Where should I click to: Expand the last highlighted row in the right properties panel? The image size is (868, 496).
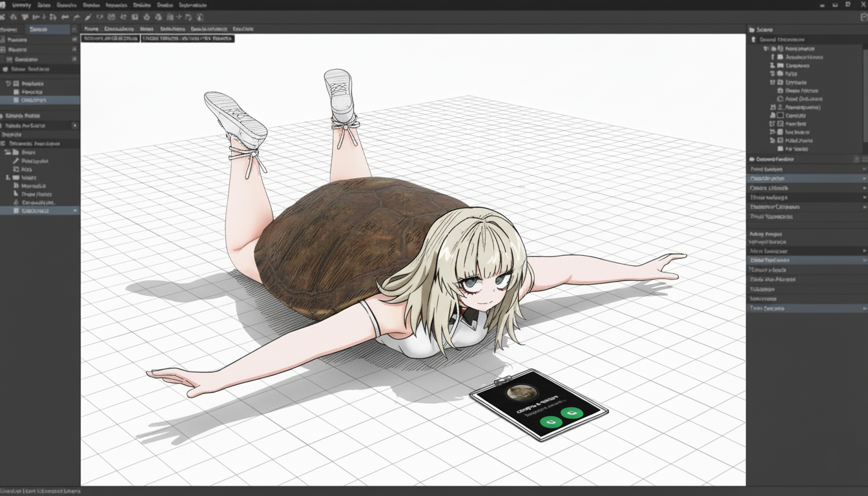pyautogui.click(x=863, y=309)
